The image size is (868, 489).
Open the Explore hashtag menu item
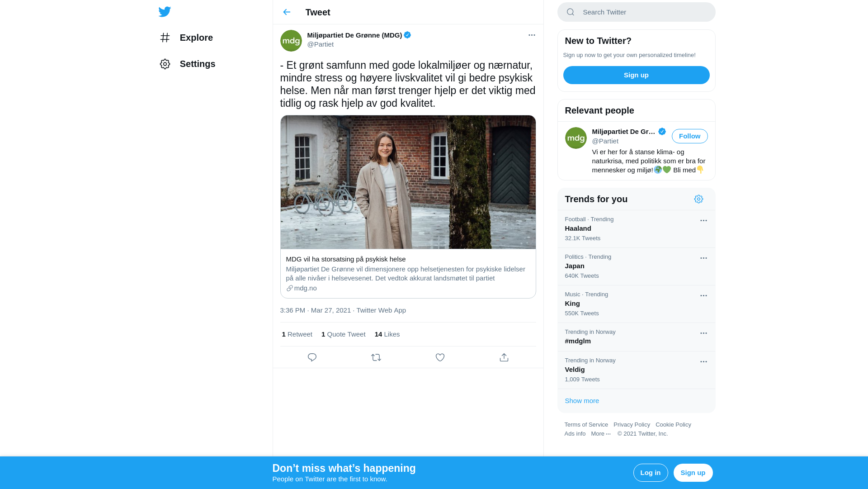[x=186, y=38]
